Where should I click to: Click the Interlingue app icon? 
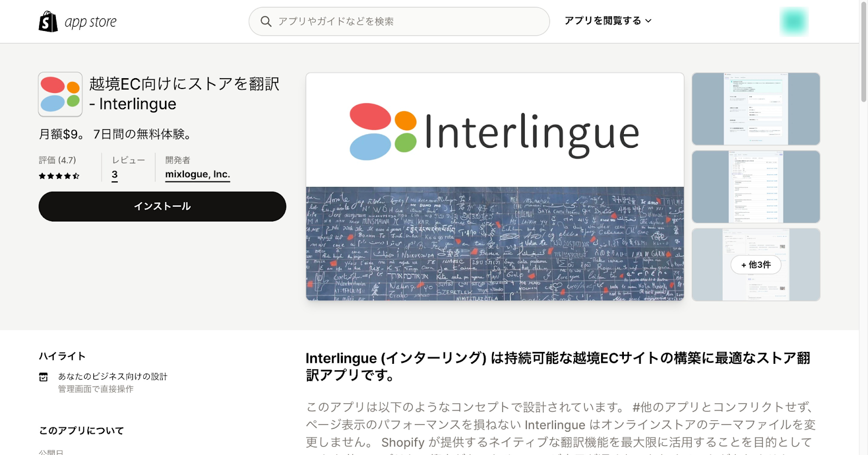tap(60, 94)
